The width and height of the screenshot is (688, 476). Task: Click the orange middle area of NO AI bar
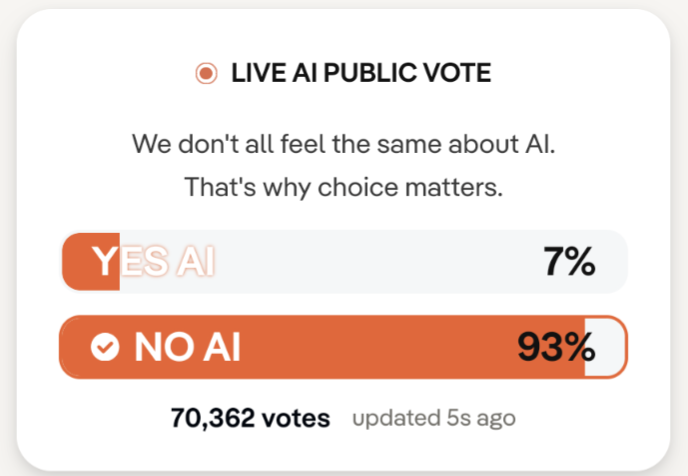pos(380,347)
